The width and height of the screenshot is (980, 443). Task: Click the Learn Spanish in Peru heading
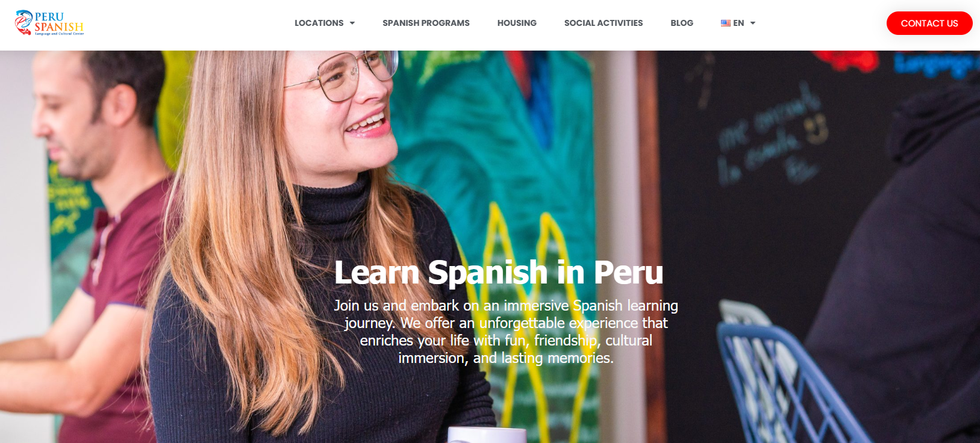tap(499, 272)
